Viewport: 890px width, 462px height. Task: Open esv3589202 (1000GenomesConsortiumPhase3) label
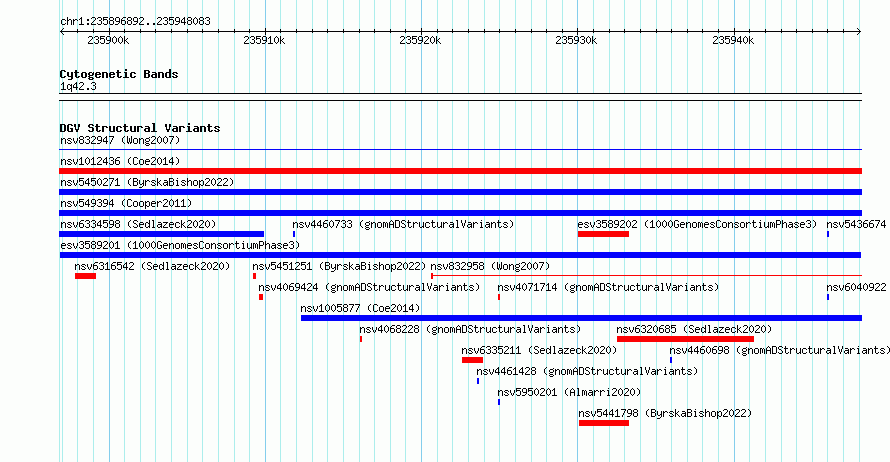coord(697,224)
